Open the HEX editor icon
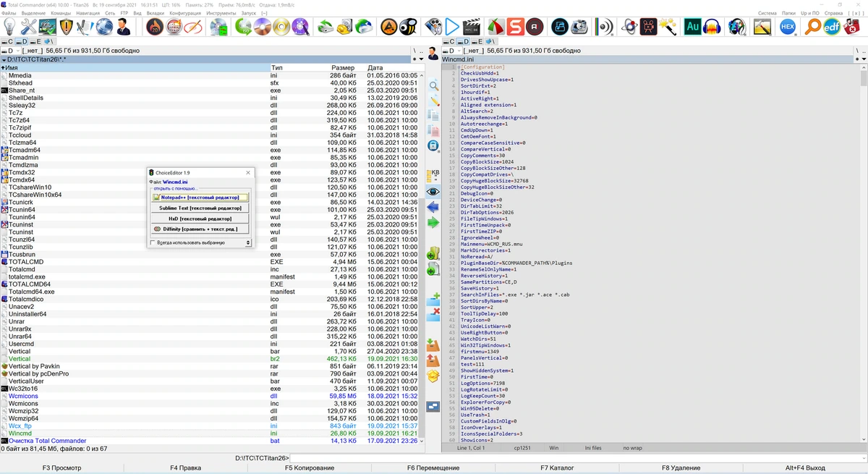This screenshot has height=474, width=868. (788, 27)
